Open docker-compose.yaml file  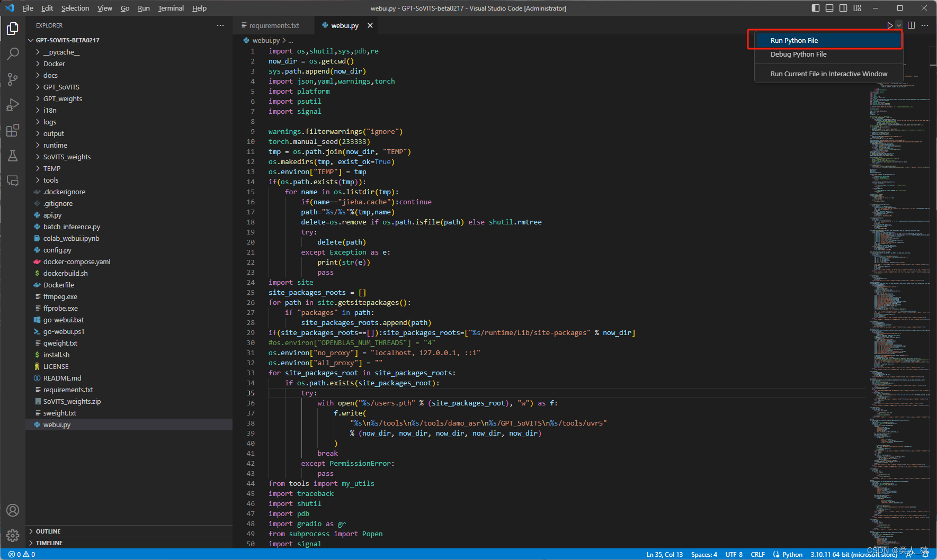[x=130, y=261]
